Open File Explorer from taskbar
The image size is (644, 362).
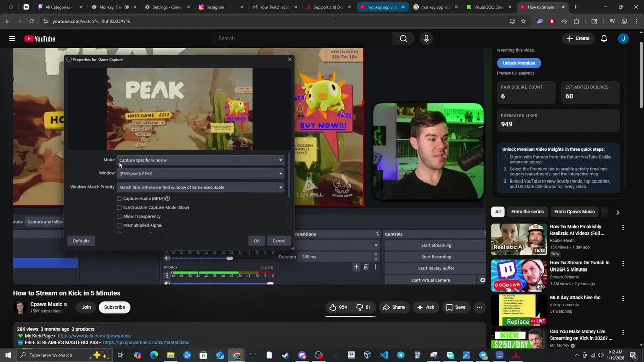pyautogui.click(x=171, y=355)
